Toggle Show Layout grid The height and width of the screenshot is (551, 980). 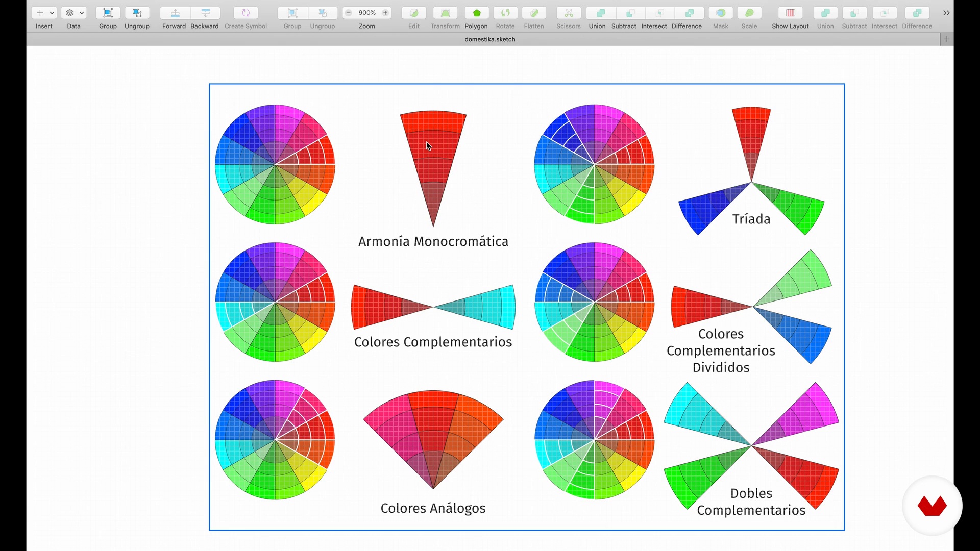pos(790,13)
